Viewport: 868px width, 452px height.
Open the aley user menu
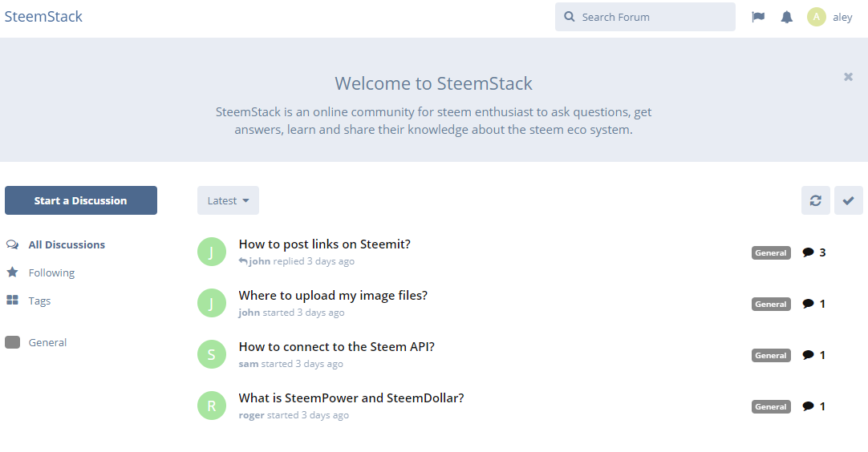830,17
